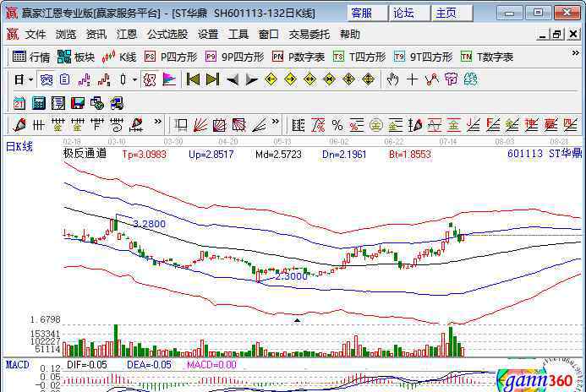Open the 9T四方形 tool
This screenshot has width=586, height=392.
[423, 57]
